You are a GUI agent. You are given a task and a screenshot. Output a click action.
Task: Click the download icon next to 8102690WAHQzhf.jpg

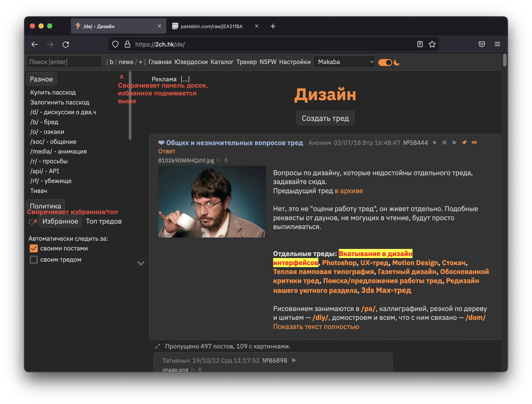(226, 160)
